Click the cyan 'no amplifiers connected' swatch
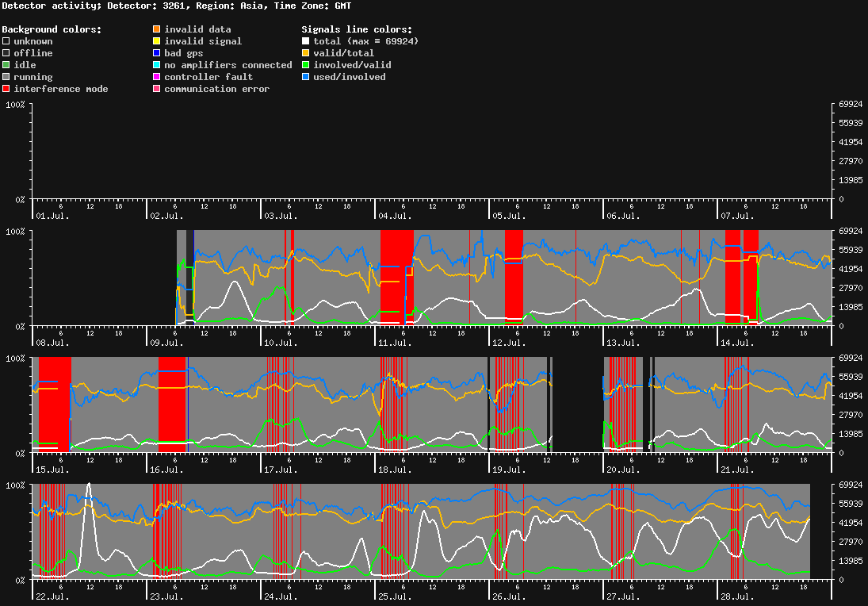 [x=157, y=65]
